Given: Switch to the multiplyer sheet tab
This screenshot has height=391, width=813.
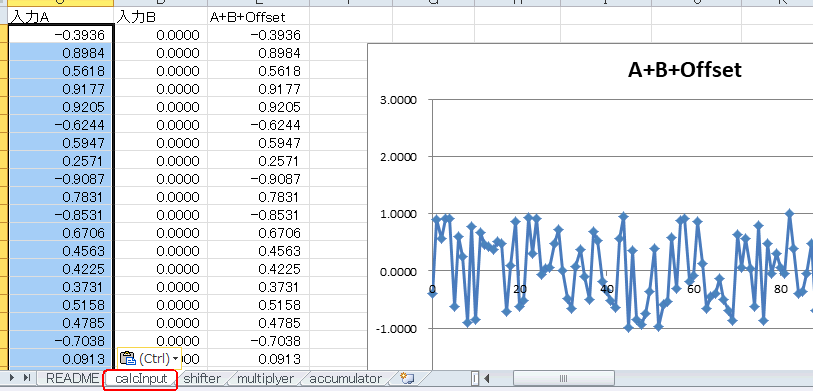Looking at the screenshot, I should (265, 379).
